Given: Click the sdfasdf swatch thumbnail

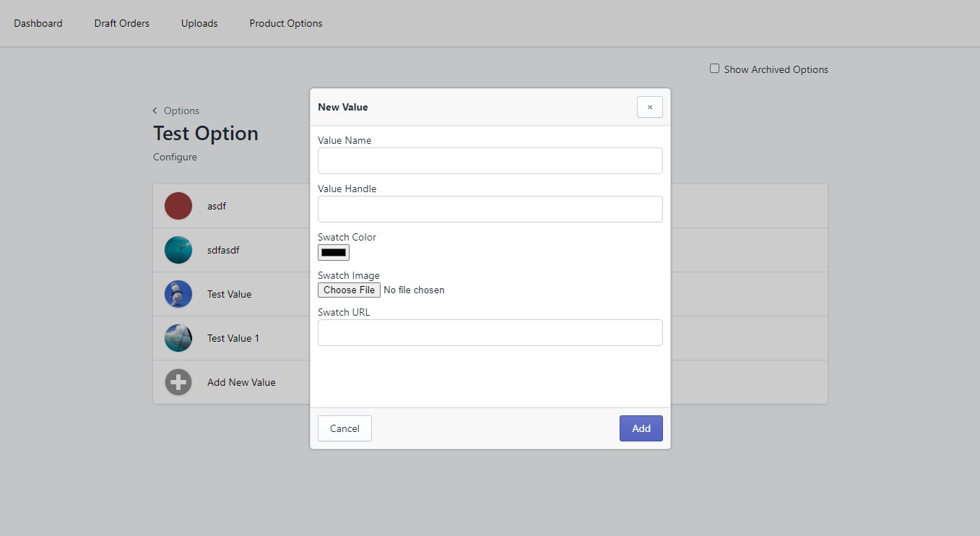Looking at the screenshot, I should [x=178, y=250].
